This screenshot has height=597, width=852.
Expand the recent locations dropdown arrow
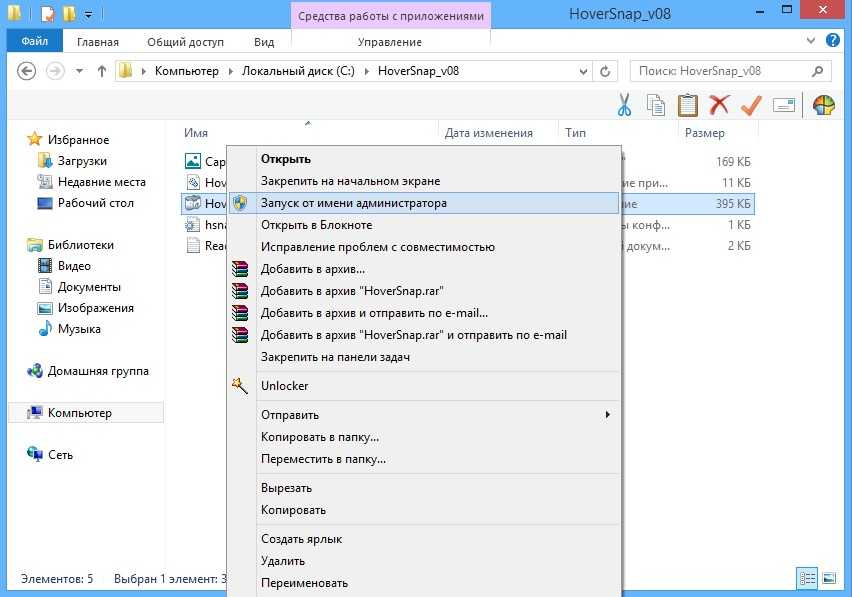tap(78, 71)
